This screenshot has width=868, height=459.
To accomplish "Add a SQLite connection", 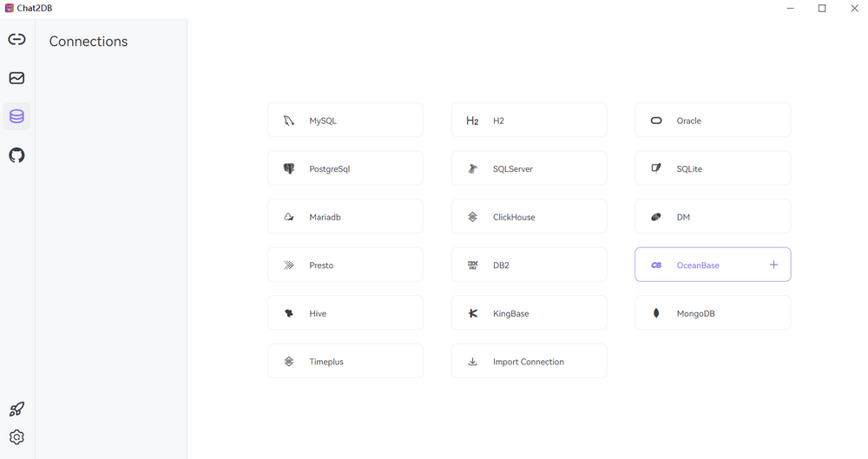I will pos(713,168).
